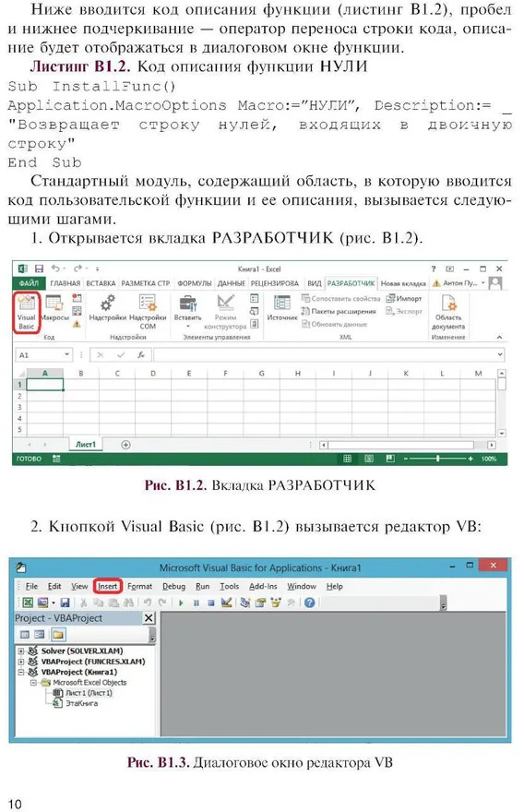Collapse VBAProject (Книга1) node
Image resolution: width=524 pixels, height=812 pixels.
tap(20, 672)
